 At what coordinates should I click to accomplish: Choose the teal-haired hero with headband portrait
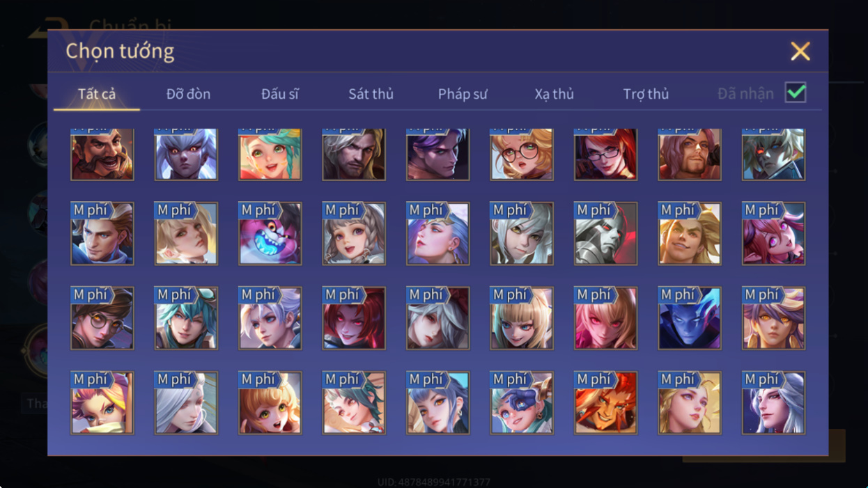click(186, 318)
